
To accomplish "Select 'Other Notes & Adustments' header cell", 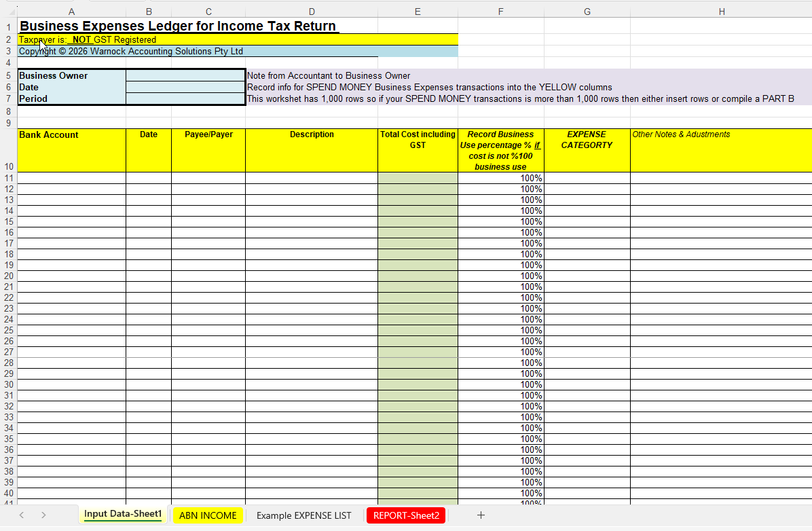I will [x=722, y=150].
